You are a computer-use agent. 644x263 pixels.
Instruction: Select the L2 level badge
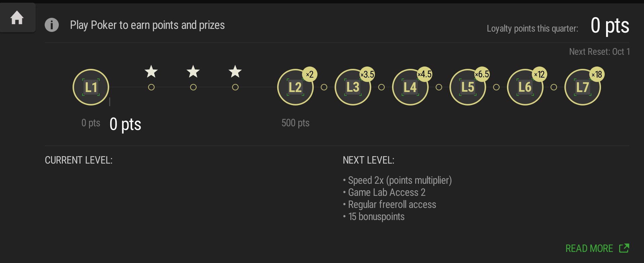tap(295, 87)
